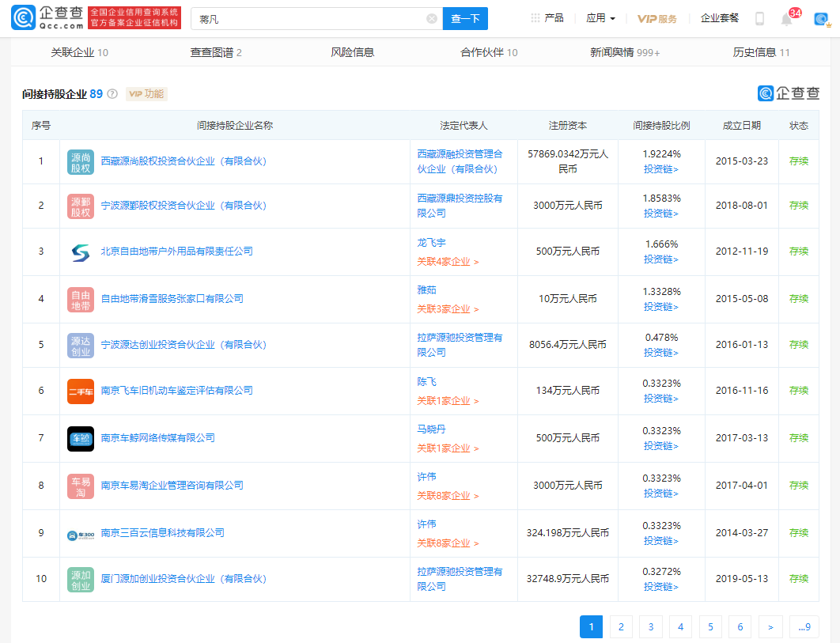Click the 二手车 company logo

pyautogui.click(x=81, y=391)
